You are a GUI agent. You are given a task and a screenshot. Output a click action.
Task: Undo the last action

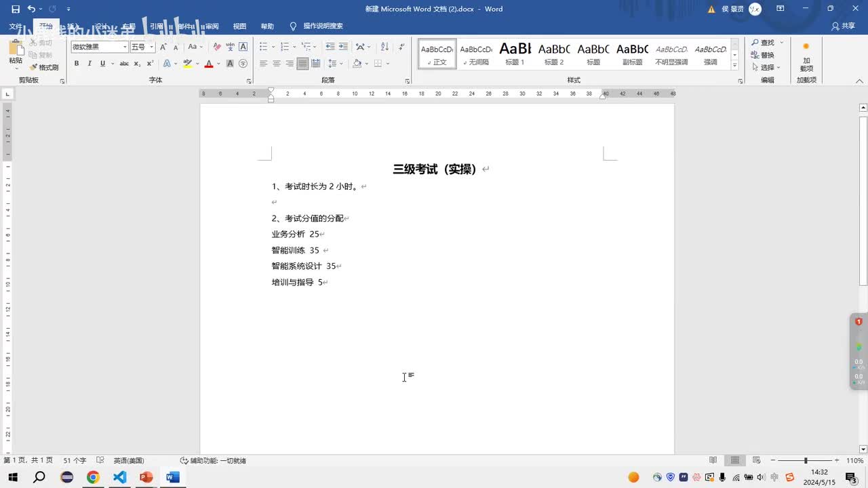31,9
